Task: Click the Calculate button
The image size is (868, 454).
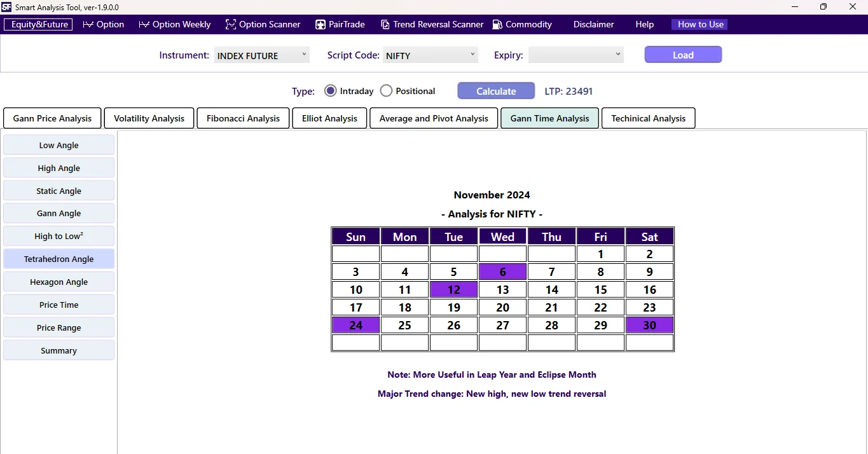Action: coord(495,90)
